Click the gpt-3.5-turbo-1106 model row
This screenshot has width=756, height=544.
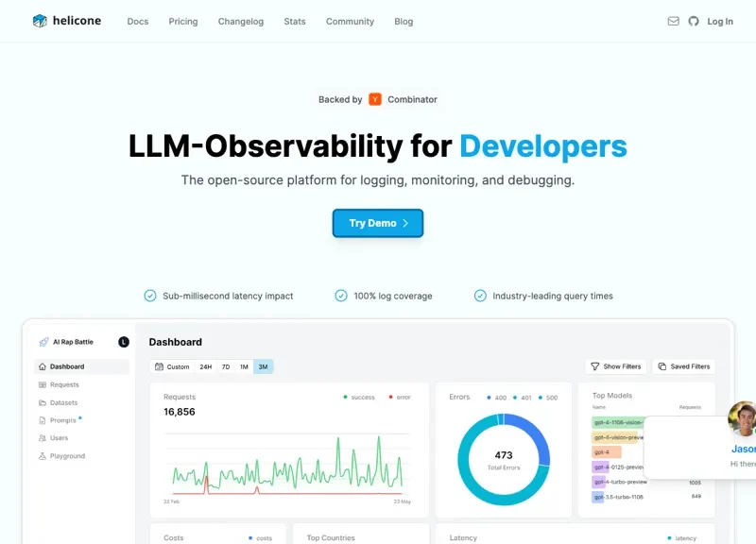click(x=646, y=497)
